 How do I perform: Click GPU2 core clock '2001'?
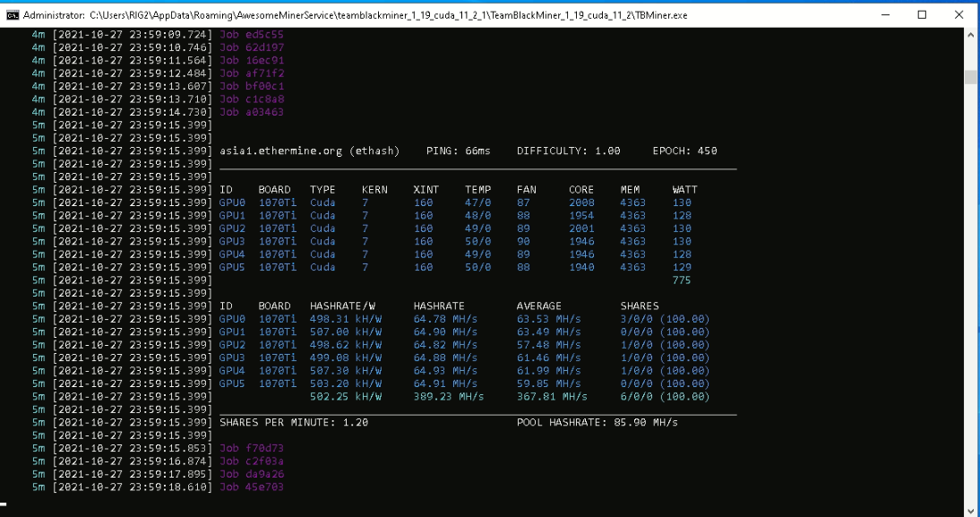pos(581,228)
